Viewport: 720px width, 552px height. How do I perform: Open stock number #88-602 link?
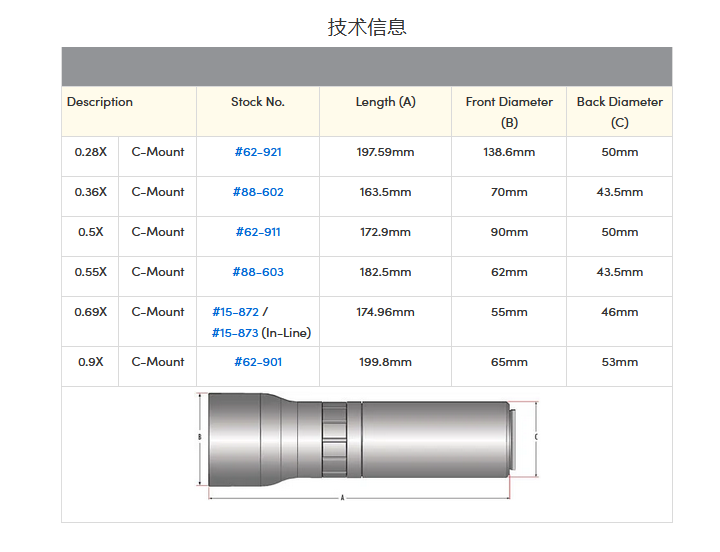(x=258, y=192)
